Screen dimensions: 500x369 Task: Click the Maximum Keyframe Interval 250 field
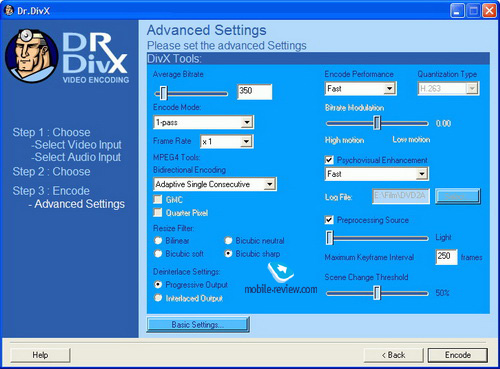(x=446, y=257)
